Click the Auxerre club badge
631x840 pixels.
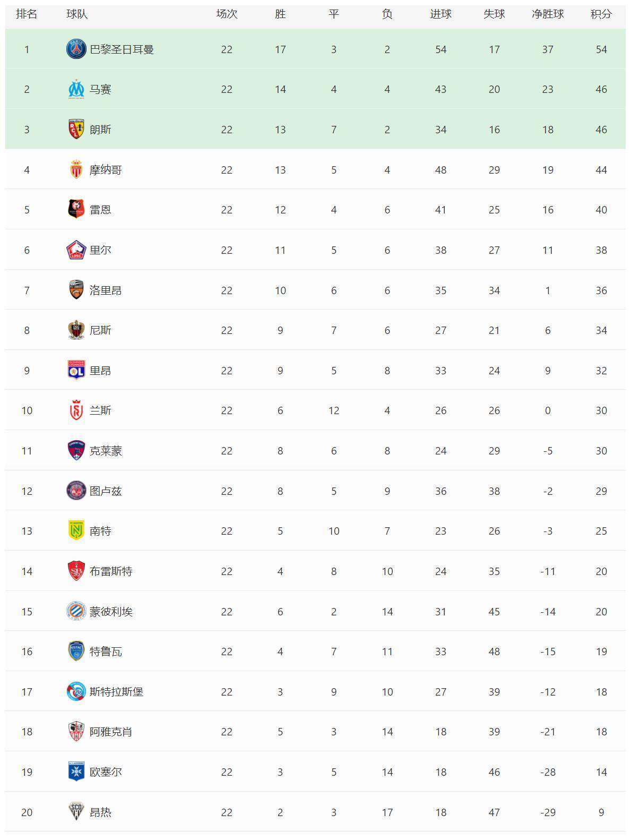pyautogui.click(x=76, y=772)
